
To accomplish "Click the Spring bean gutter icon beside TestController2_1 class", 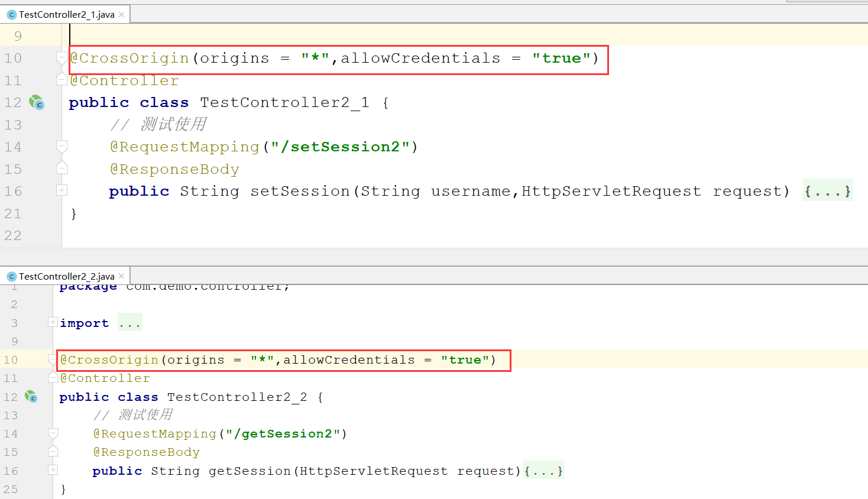I will tap(37, 102).
